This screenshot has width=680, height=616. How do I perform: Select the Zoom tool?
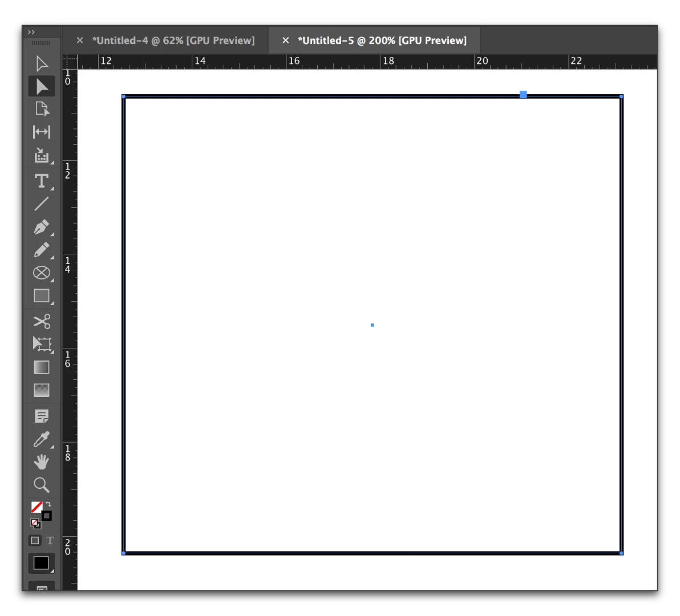click(x=42, y=485)
